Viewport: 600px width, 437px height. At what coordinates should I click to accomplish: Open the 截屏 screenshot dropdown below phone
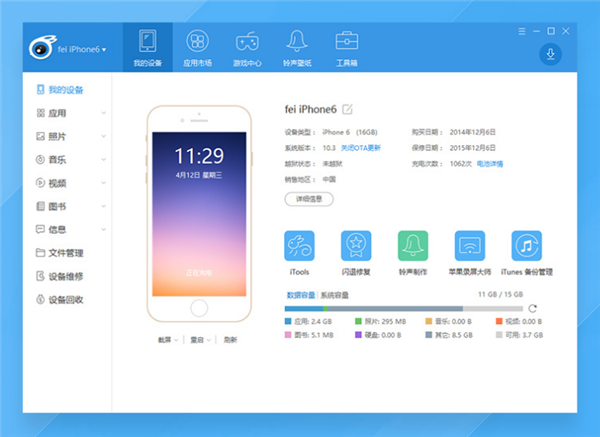coord(168,340)
